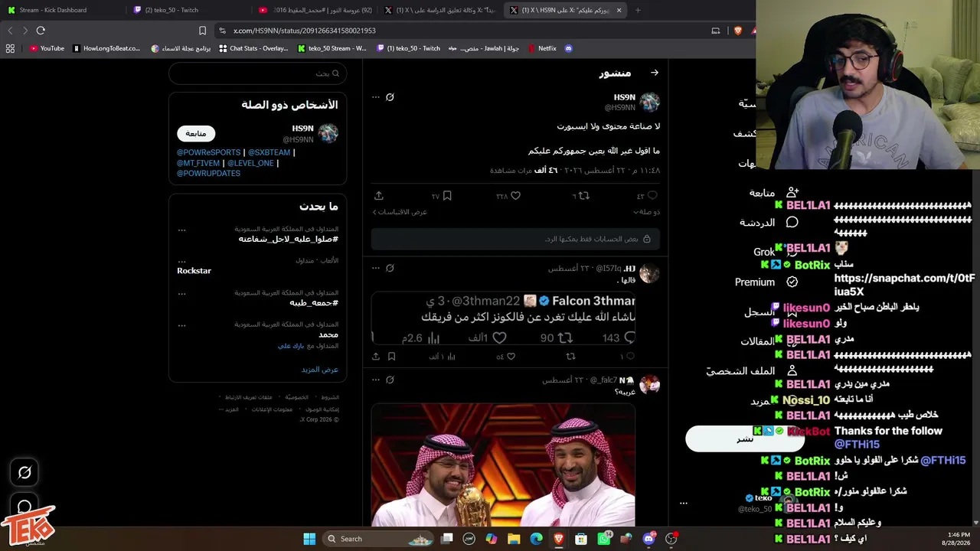Focus the X search box
This screenshot has width=980, height=551.
(x=257, y=73)
